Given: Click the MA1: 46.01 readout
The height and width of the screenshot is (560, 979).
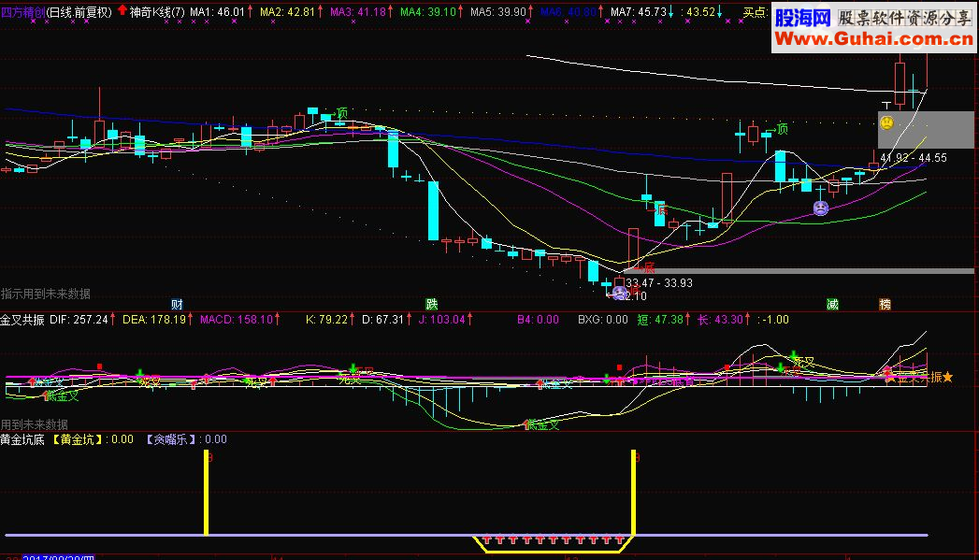Looking at the screenshot, I should point(217,12).
